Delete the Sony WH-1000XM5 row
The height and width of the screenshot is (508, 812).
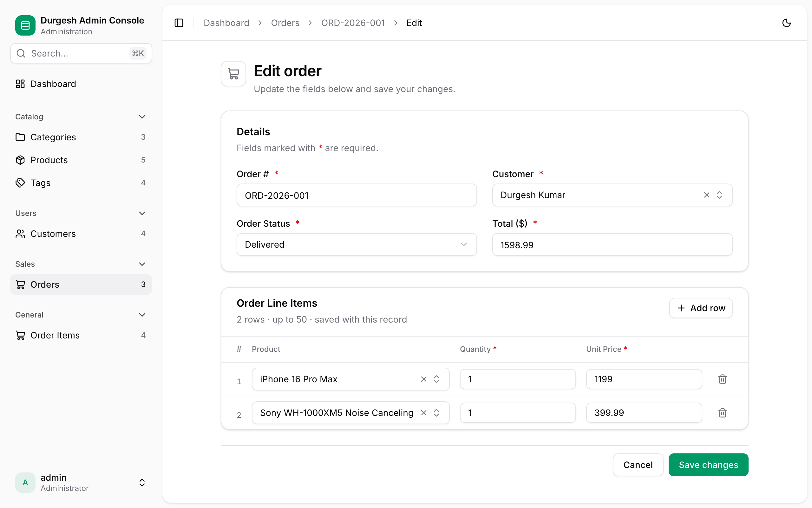click(723, 412)
